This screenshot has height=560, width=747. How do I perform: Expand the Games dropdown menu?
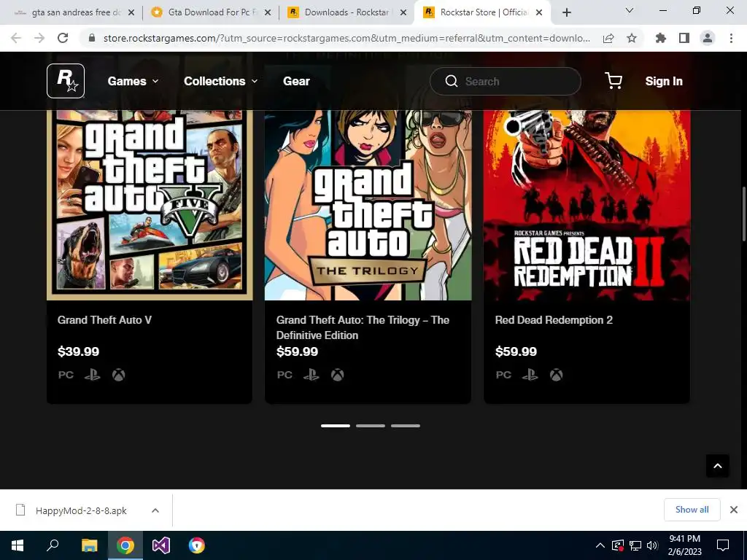133,82
